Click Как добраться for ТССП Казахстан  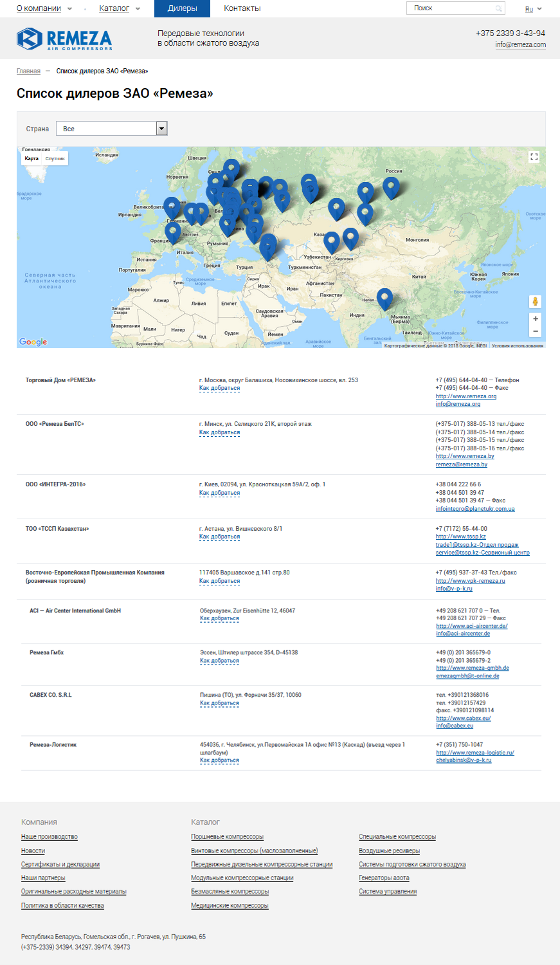(x=219, y=537)
